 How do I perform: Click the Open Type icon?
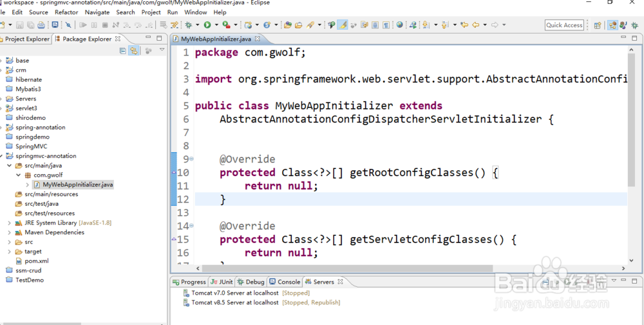tap(287, 25)
